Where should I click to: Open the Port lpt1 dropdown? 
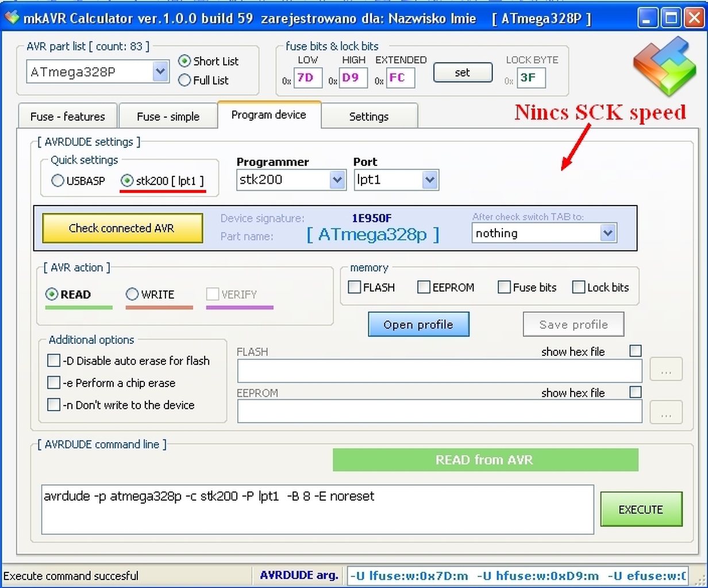pyautogui.click(x=430, y=180)
